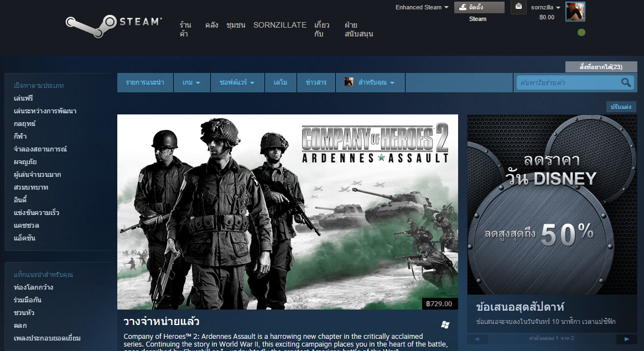Open the sornzilla profile avatar

[575, 12]
